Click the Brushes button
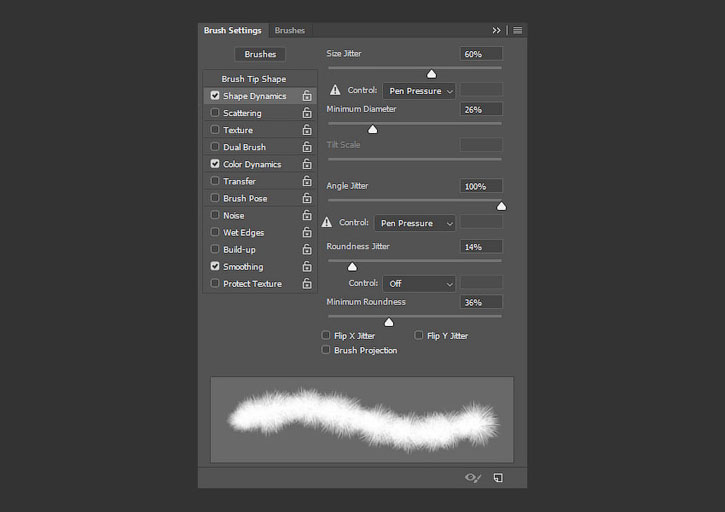Screen dimensions: 725x512 pos(260,54)
